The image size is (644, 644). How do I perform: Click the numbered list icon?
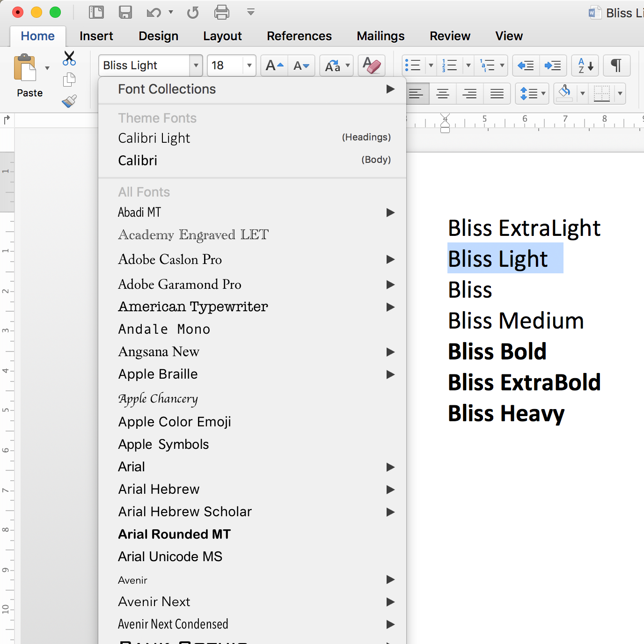point(449,66)
